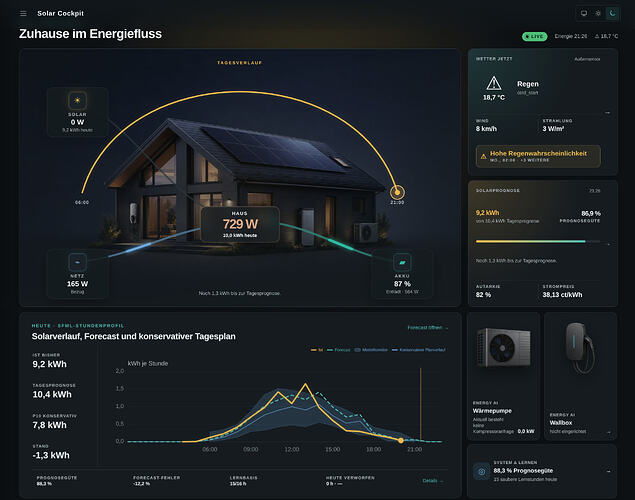Click the Solarprognose progress bar
This screenshot has width=635, height=500.
538,241
